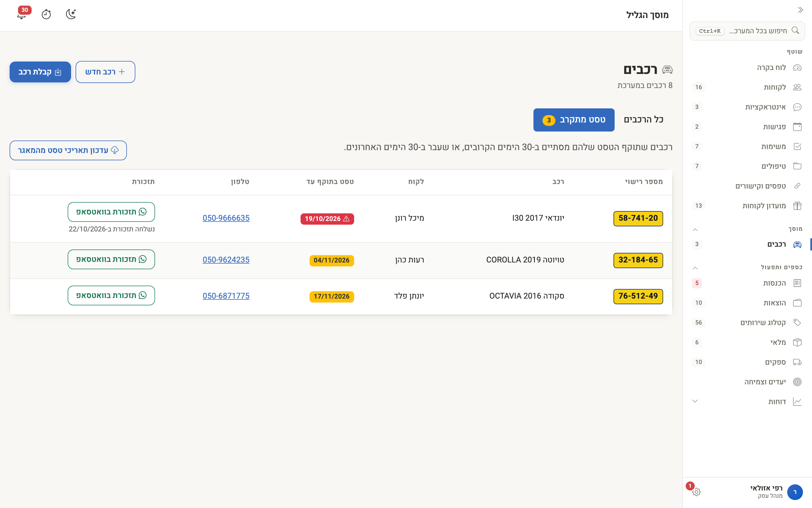This screenshot has height=508, width=812.
Task: Open רכבים item in sidebar
Action: 747,244
